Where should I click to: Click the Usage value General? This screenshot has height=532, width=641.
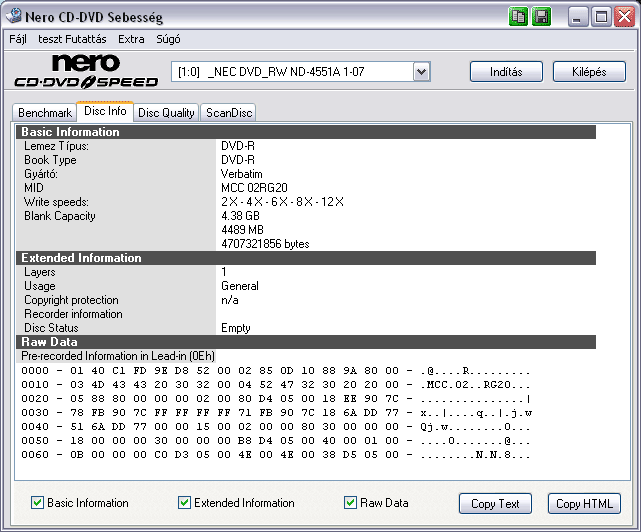click(240, 286)
